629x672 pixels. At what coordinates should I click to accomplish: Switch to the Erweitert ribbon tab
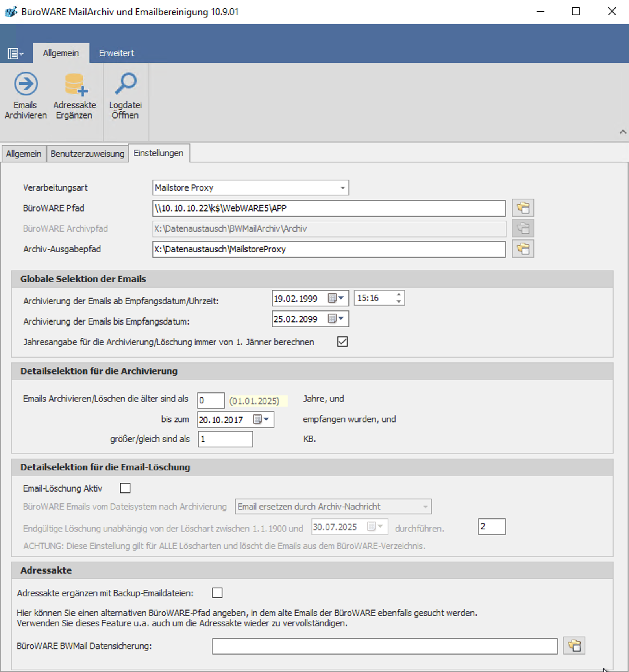tap(116, 53)
